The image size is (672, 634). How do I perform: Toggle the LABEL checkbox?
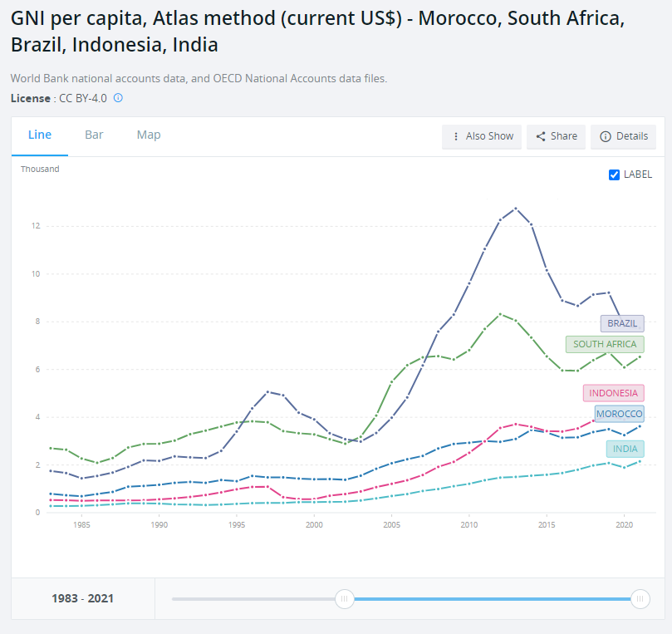pos(615,174)
